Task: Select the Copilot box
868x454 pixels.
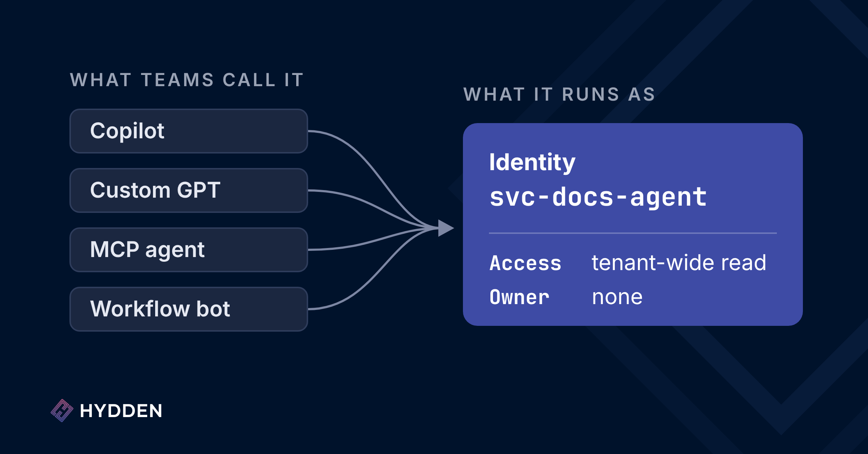Action: 188,131
